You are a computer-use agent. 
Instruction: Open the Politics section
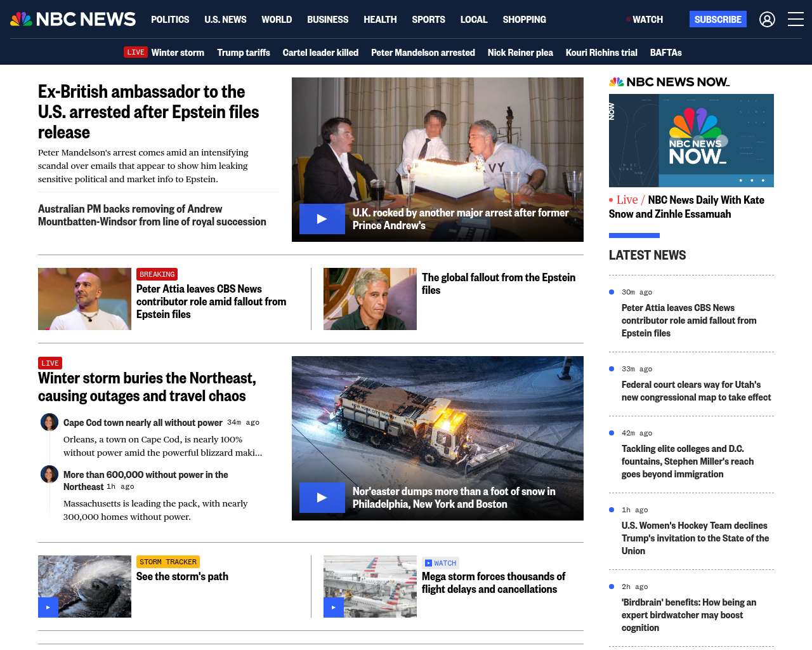(170, 20)
